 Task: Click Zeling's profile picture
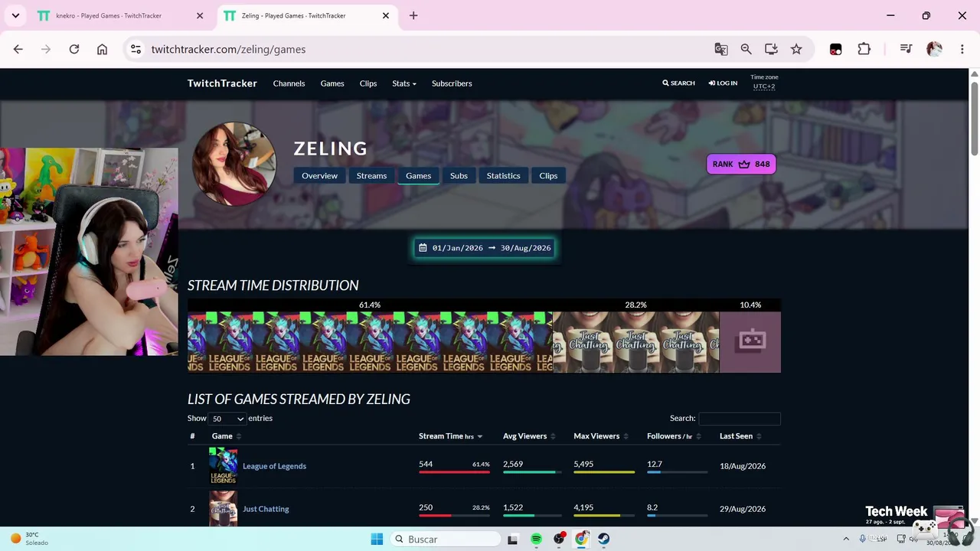click(x=234, y=164)
